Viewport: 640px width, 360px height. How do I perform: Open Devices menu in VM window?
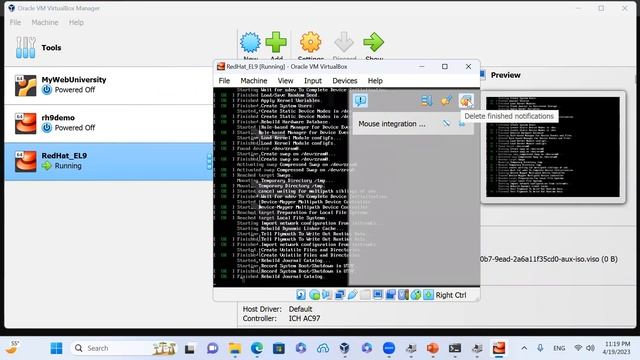point(344,81)
